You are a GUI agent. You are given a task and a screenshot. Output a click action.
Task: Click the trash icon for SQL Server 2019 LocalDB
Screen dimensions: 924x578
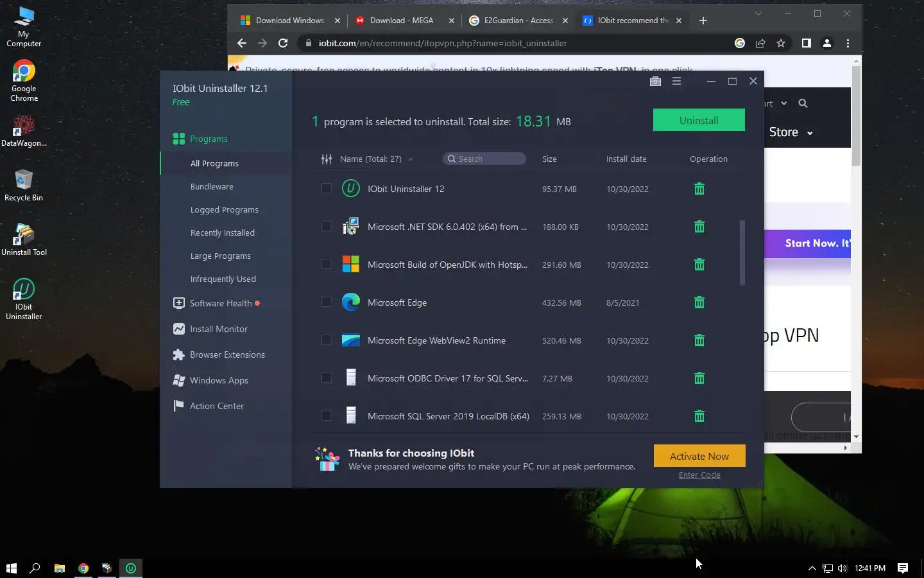pos(699,416)
